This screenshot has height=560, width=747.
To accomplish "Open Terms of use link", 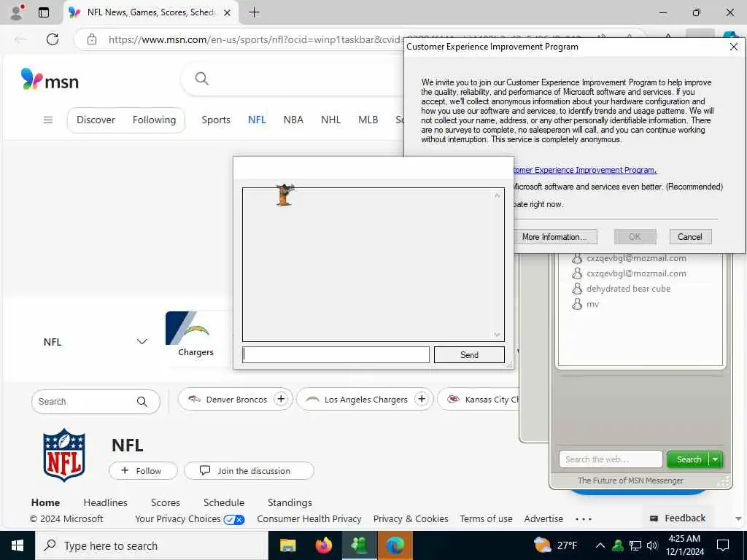I will pos(486,519).
